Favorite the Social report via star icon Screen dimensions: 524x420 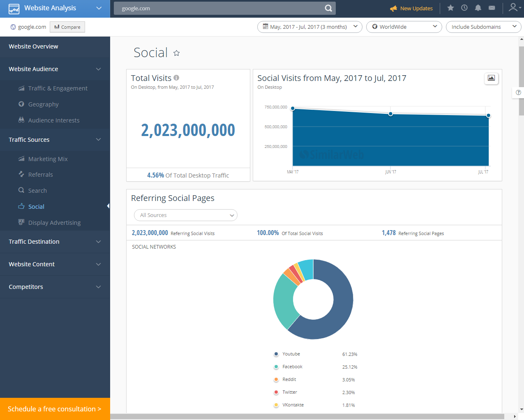click(x=176, y=53)
